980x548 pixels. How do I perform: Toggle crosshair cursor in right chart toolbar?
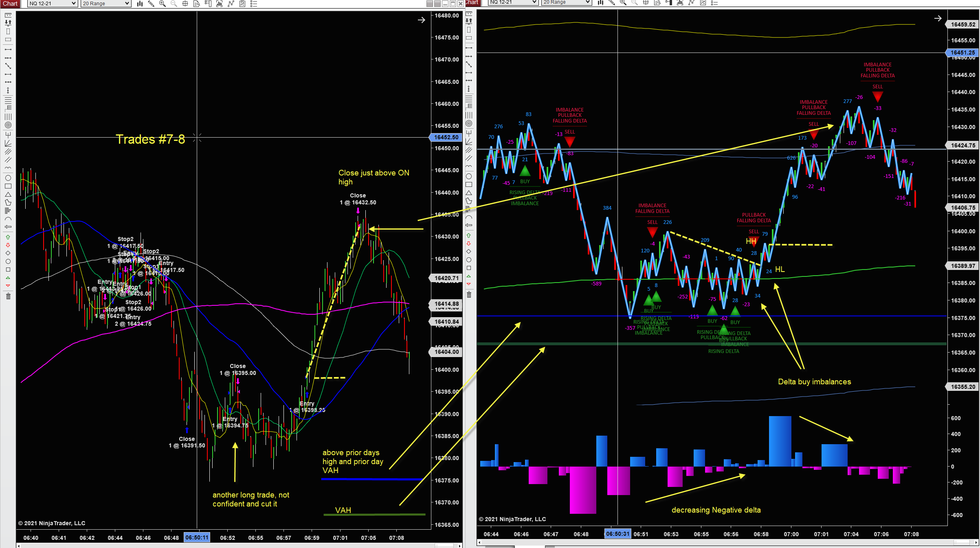tap(646, 2)
